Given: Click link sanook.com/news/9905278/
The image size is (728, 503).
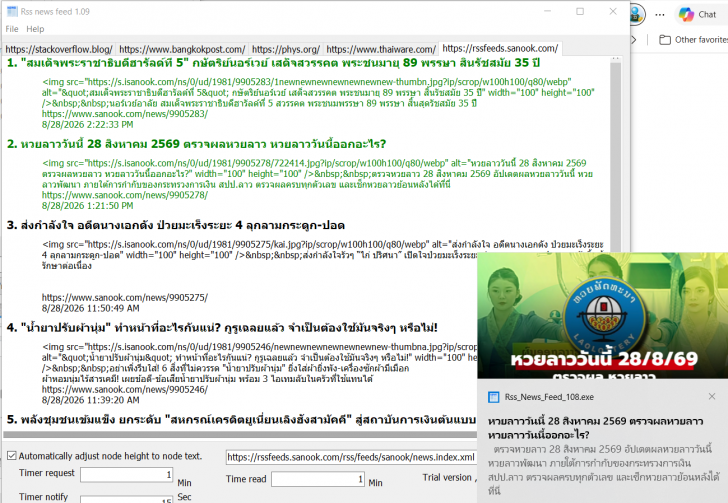Looking at the screenshot, I should (125, 195).
